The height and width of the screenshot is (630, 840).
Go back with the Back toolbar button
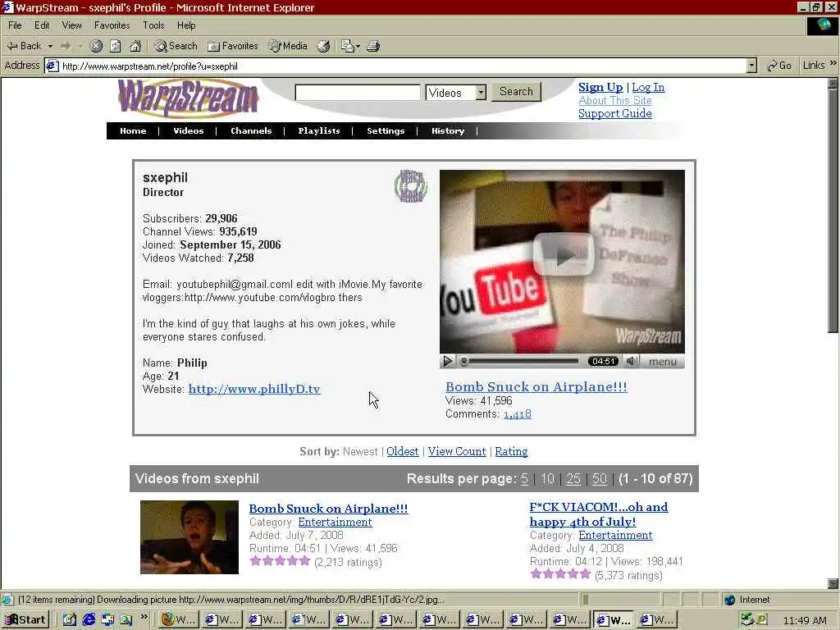(24, 46)
